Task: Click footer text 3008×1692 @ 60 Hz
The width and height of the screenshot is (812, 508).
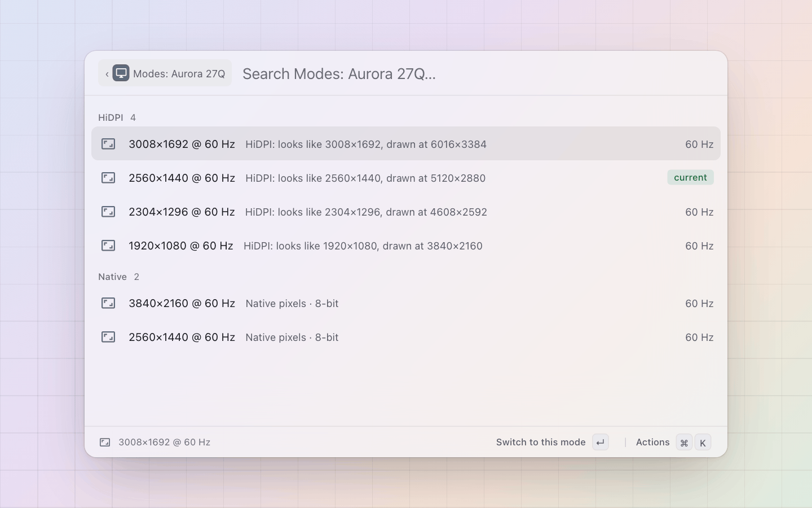Action: [164, 443]
